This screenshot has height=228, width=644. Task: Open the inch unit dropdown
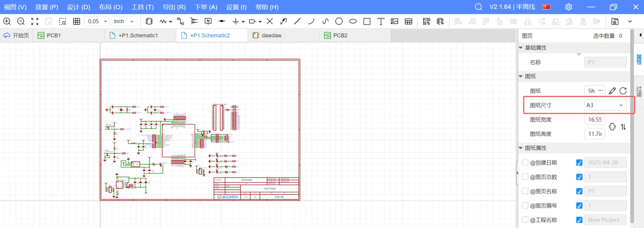coord(124,21)
